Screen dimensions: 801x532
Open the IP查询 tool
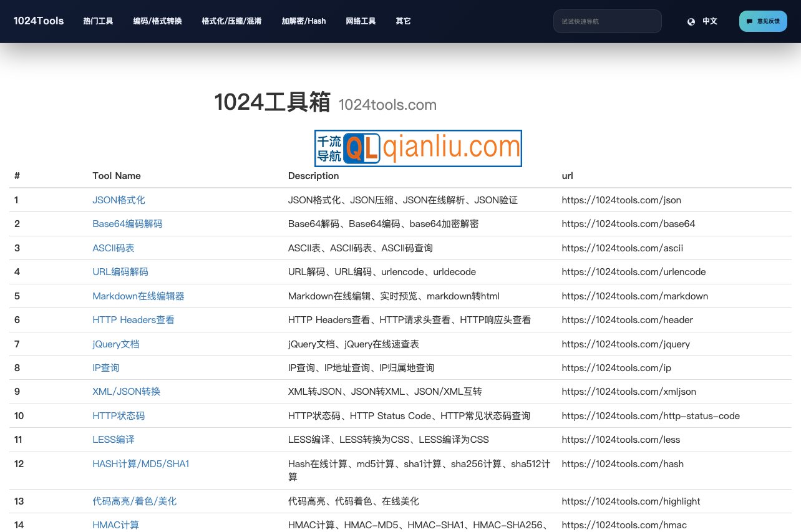(105, 367)
